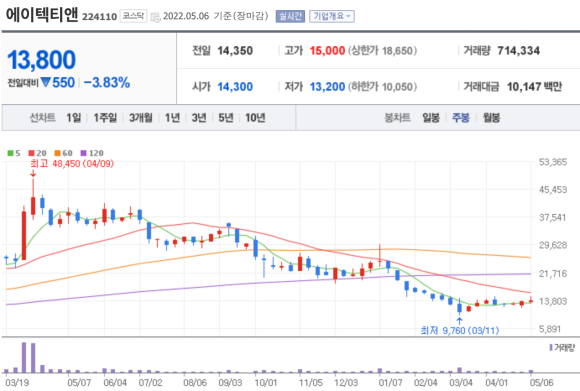Click the 최저 9,760 (03/11) low marker
The width and height of the screenshot is (580, 391).
click(x=459, y=330)
